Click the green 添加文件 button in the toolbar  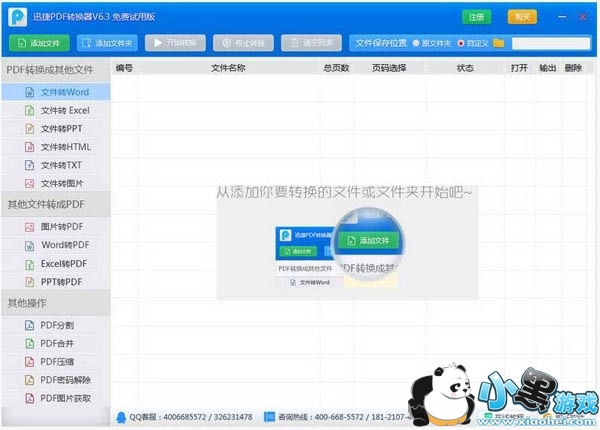coord(39,43)
